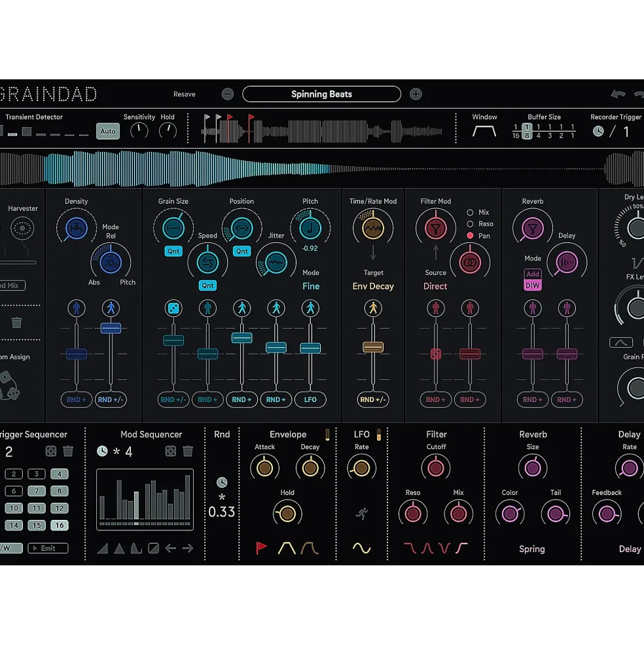Screen dimensions: 644x645
Task: Randomize the Trigger Sequencer with dice icon
Action: click(x=51, y=451)
